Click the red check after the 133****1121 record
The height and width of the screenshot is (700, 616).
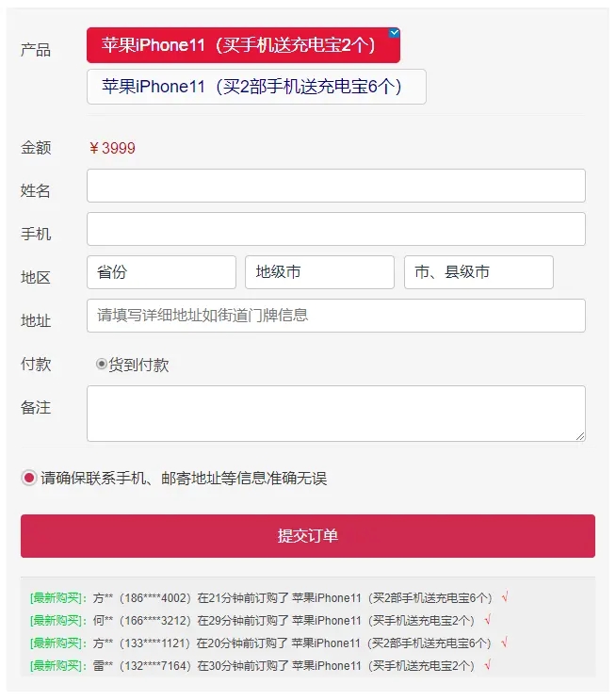505,643
